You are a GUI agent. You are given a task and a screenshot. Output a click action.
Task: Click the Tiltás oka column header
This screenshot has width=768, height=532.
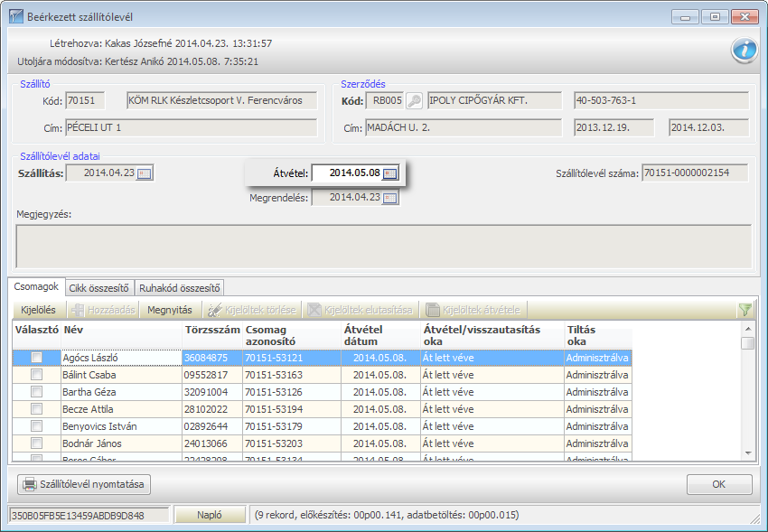pyautogui.click(x=598, y=335)
